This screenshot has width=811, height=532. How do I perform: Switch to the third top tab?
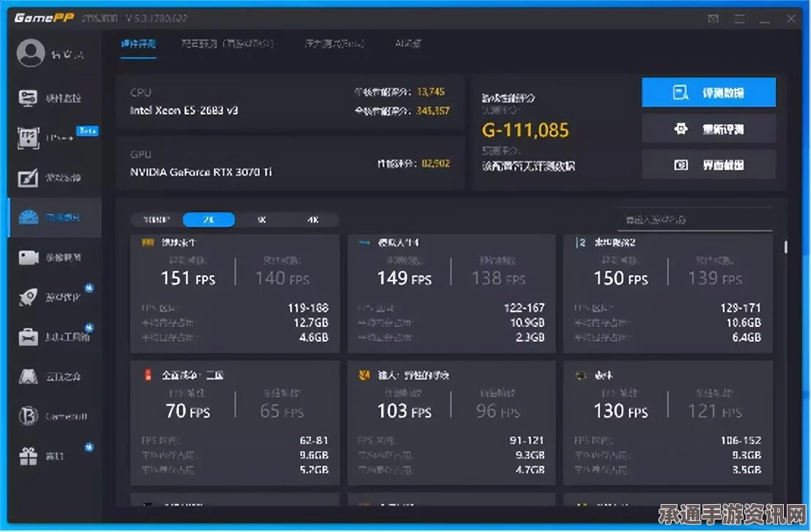[x=334, y=44]
